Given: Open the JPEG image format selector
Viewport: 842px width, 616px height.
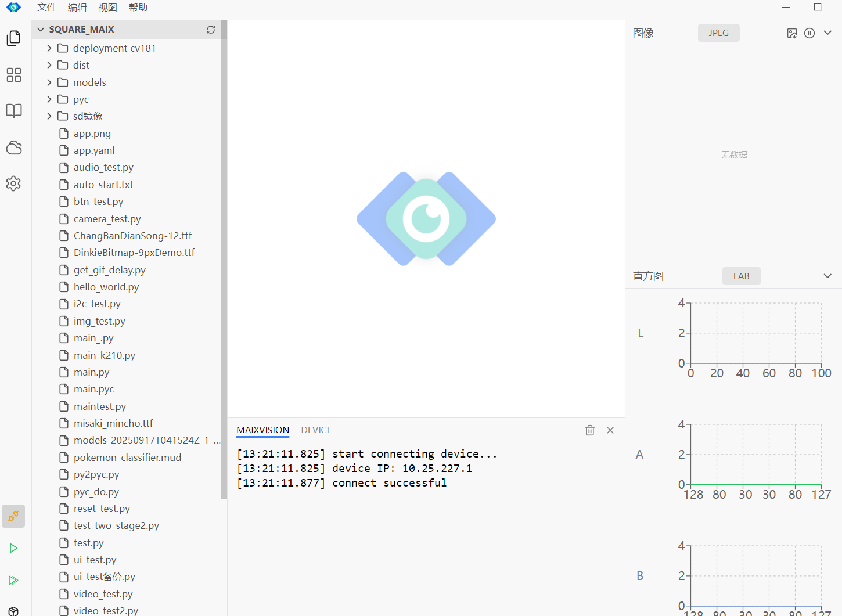Looking at the screenshot, I should [719, 33].
